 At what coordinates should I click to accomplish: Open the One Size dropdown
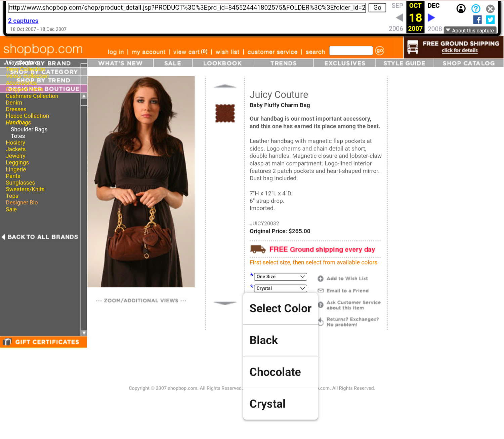coord(280,277)
